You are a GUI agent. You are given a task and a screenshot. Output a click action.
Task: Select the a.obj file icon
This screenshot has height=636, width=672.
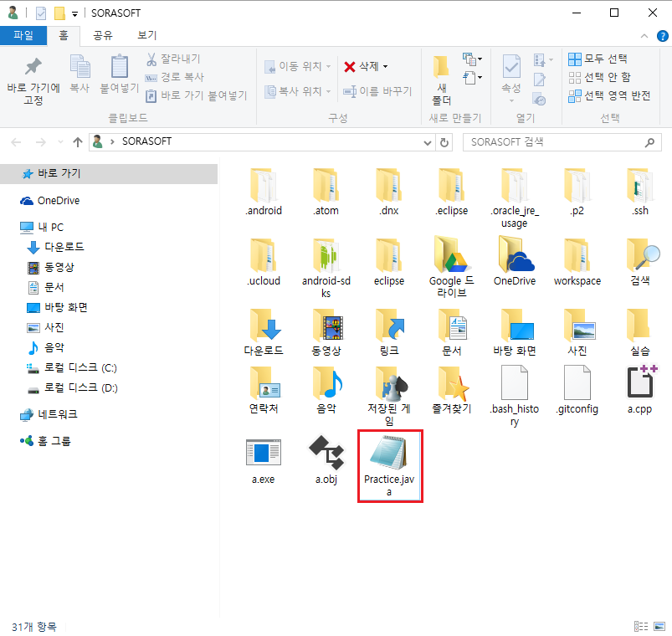click(326, 453)
